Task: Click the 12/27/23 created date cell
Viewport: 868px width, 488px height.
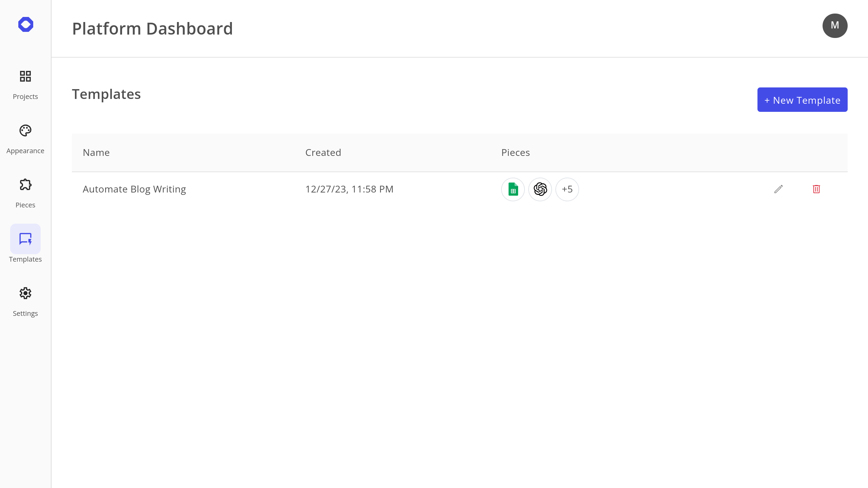Action: point(349,189)
